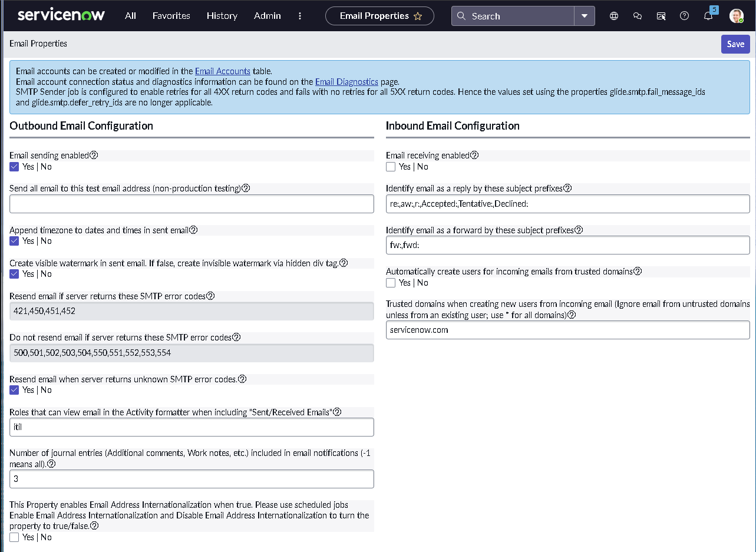This screenshot has height=552, width=756.
Task: Open the Admin menu
Action: [x=267, y=16]
